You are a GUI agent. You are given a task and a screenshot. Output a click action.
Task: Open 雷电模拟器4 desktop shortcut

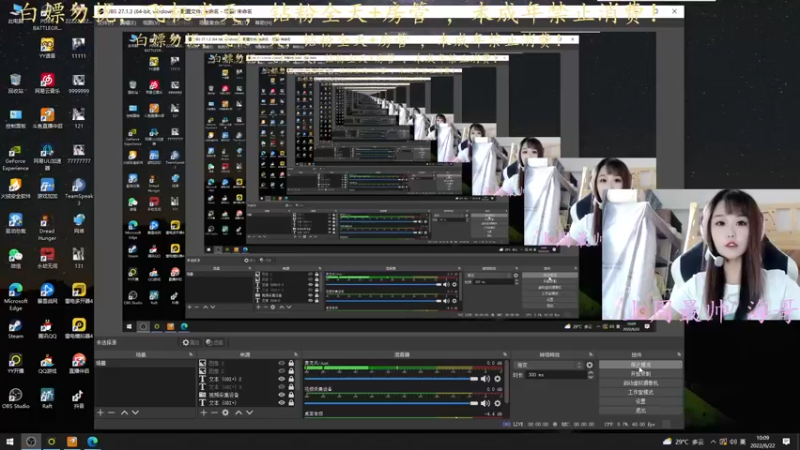[79, 329]
